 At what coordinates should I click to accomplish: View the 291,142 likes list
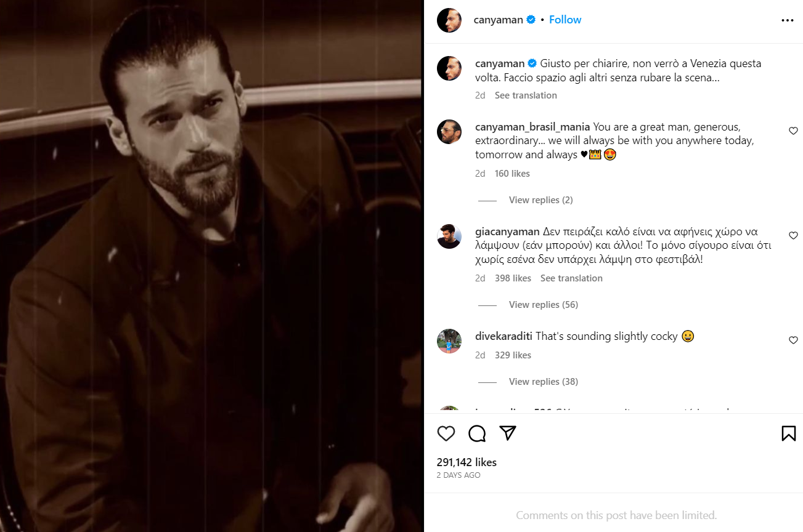click(x=467, y=462)
